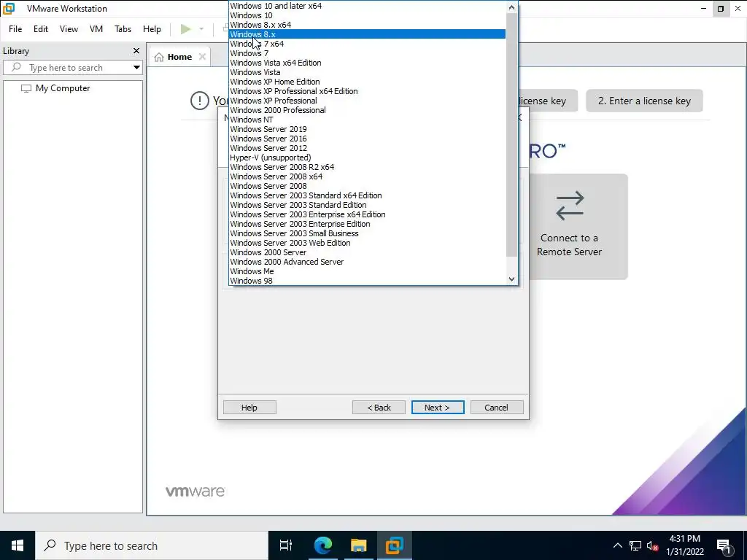Viewport: 747px width, 560px height.
Task: Click the VMware Workstation title bar icon
Action: point(9,9)
